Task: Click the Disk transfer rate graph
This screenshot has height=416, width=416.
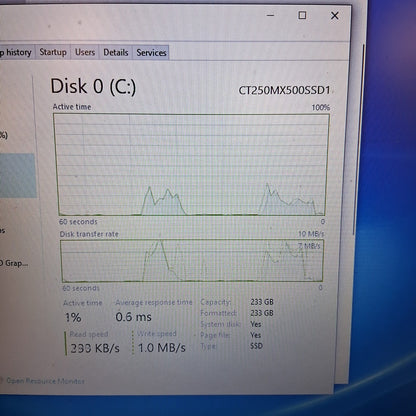Action: click(192, 261)
